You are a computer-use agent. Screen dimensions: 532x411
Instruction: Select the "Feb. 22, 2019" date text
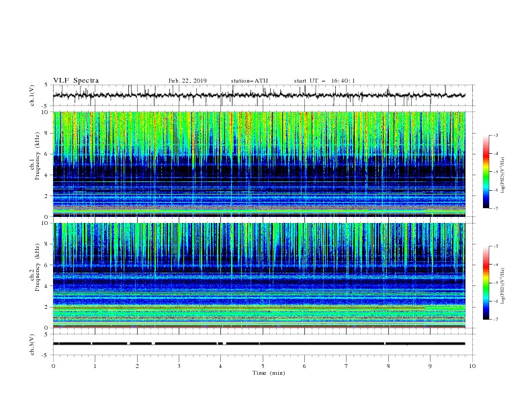(187, 81)
